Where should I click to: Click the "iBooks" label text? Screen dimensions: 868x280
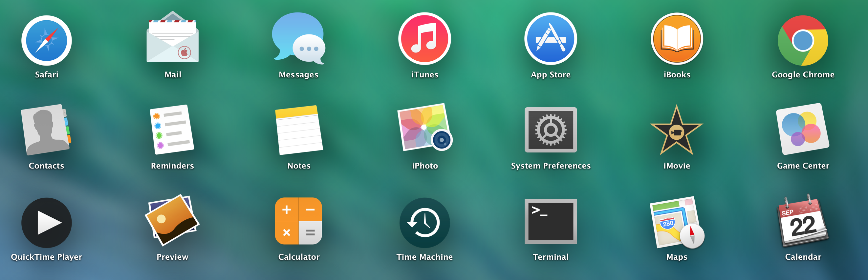pos(677,75)
